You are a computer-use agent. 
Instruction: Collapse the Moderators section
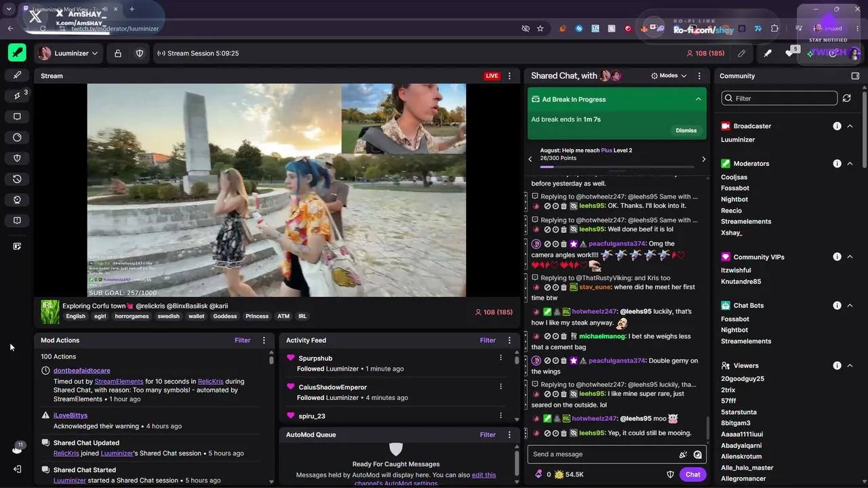(850, 163)
